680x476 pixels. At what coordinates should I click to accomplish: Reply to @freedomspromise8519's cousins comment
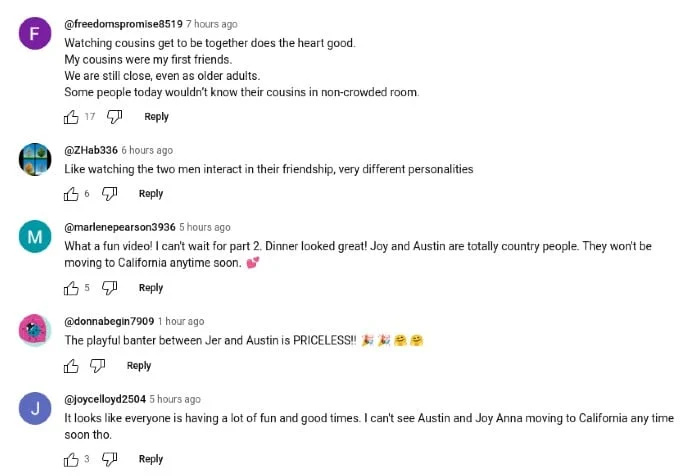coord(156,117)
